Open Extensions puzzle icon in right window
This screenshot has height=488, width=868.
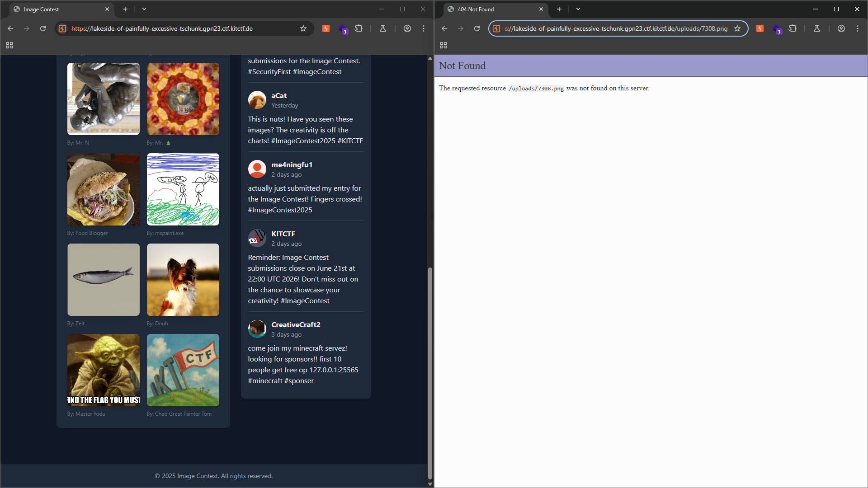click(793, 28)
